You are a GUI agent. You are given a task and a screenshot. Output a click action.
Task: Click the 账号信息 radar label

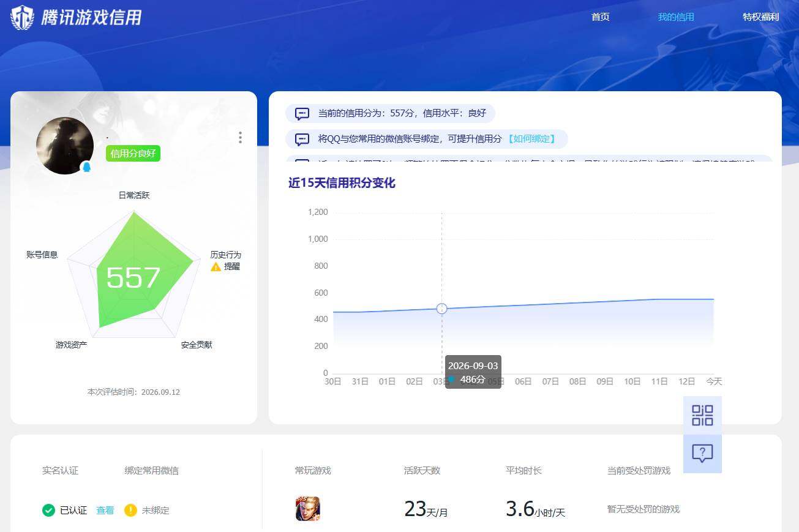tap(42, 255)
